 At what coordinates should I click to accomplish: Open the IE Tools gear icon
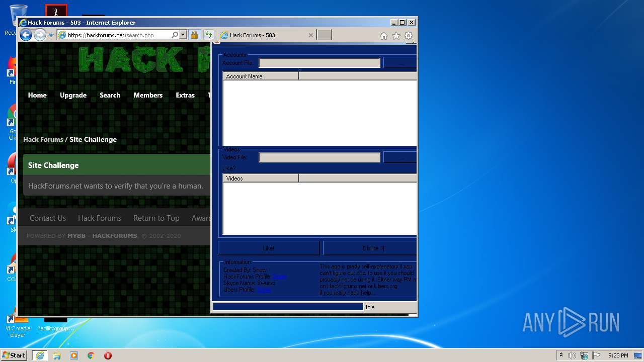(x=409, y=36)
